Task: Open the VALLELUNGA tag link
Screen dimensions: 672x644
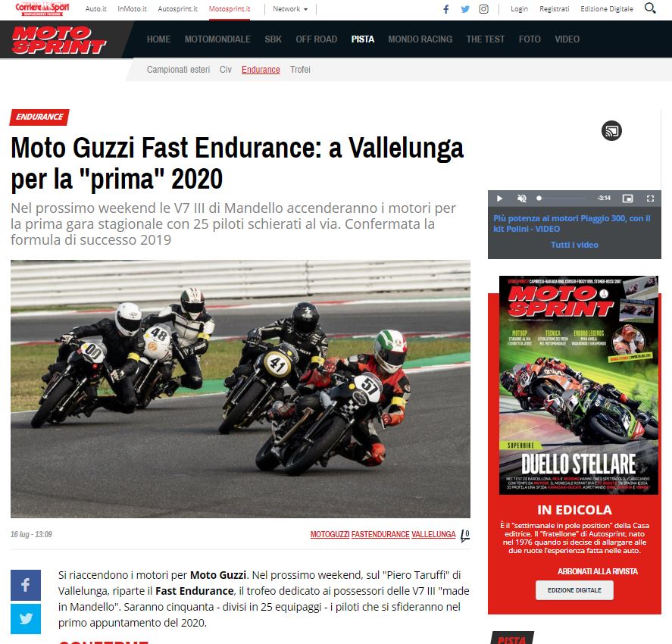Action: click(433, 535)
